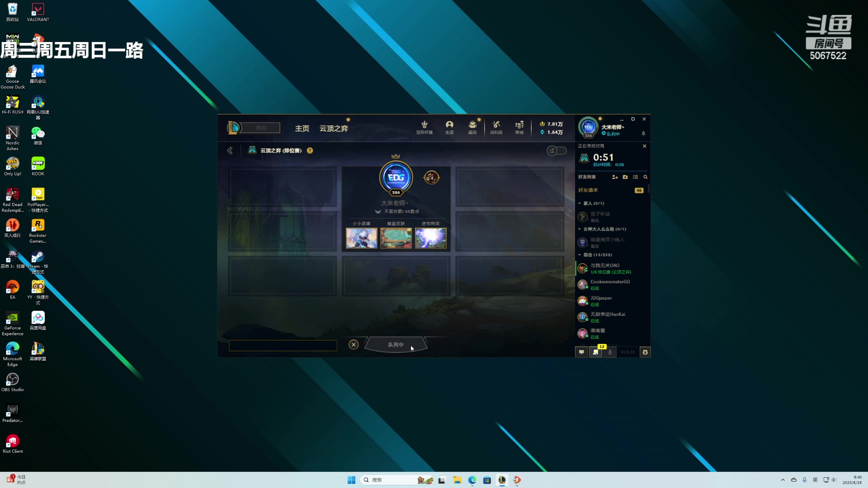Image resolution: width=868 pixels, height=488 pixels.
Task: Click the League of Legends logo button
Action: (x=233, y=128)
